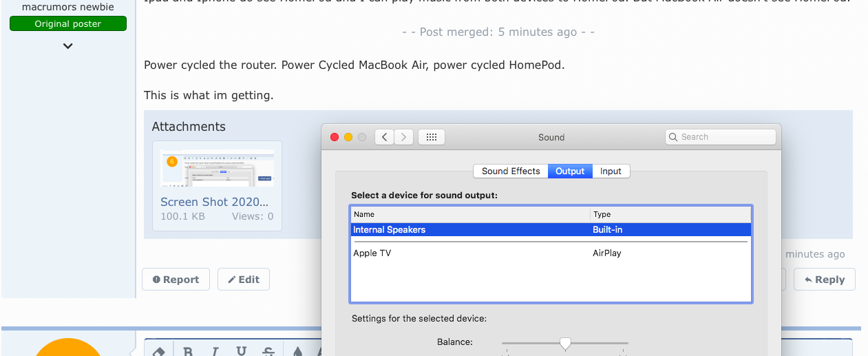Go back in the Sound preferences window
Viewport: 868px width, 356px height.
(x=384, y=137)
